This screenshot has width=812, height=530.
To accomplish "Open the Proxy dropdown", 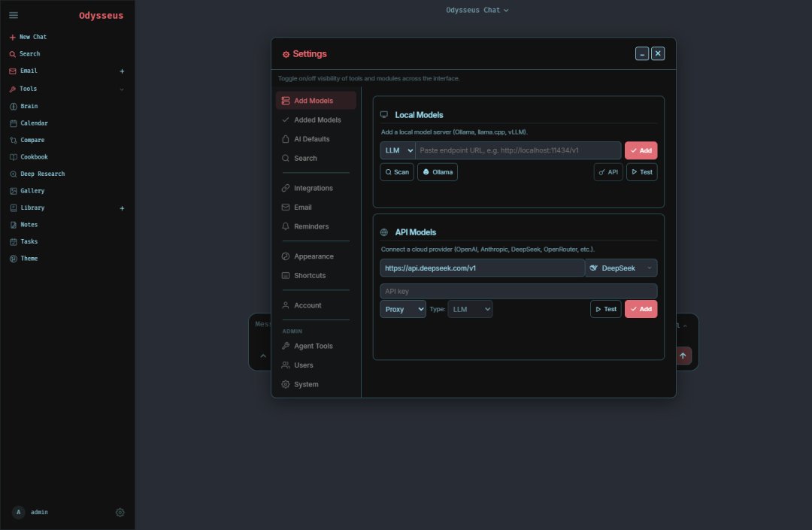I will coord(403,309).
